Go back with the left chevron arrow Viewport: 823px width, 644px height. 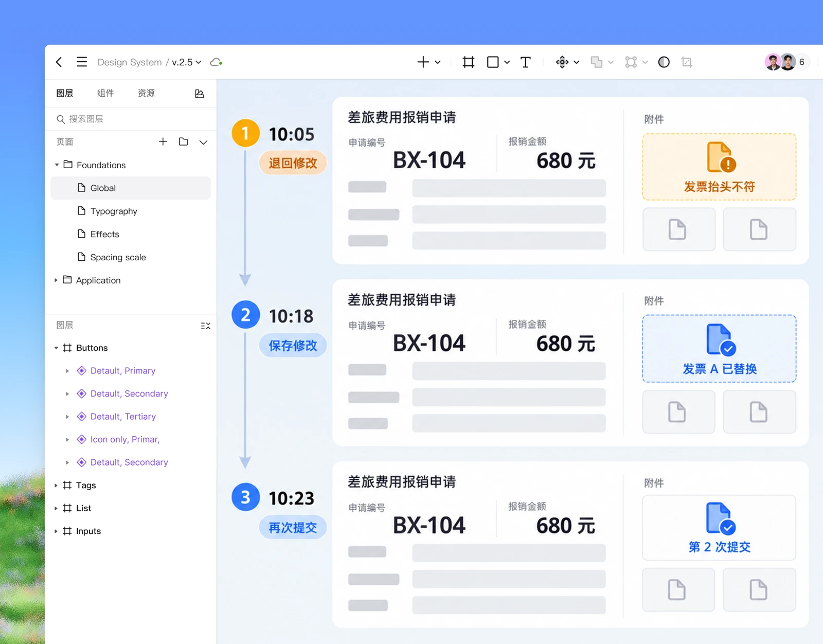[59, 62]
